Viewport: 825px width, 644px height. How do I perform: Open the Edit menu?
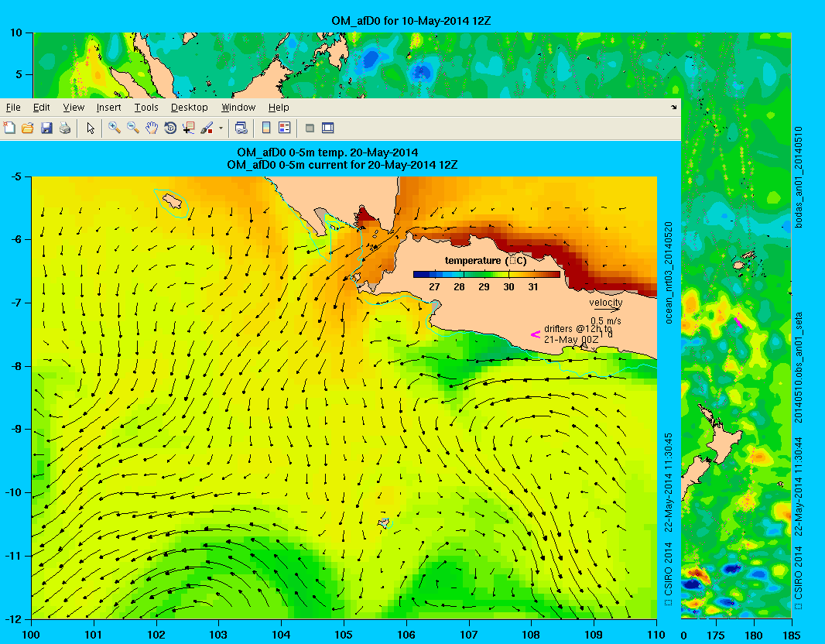click(42, 108)
